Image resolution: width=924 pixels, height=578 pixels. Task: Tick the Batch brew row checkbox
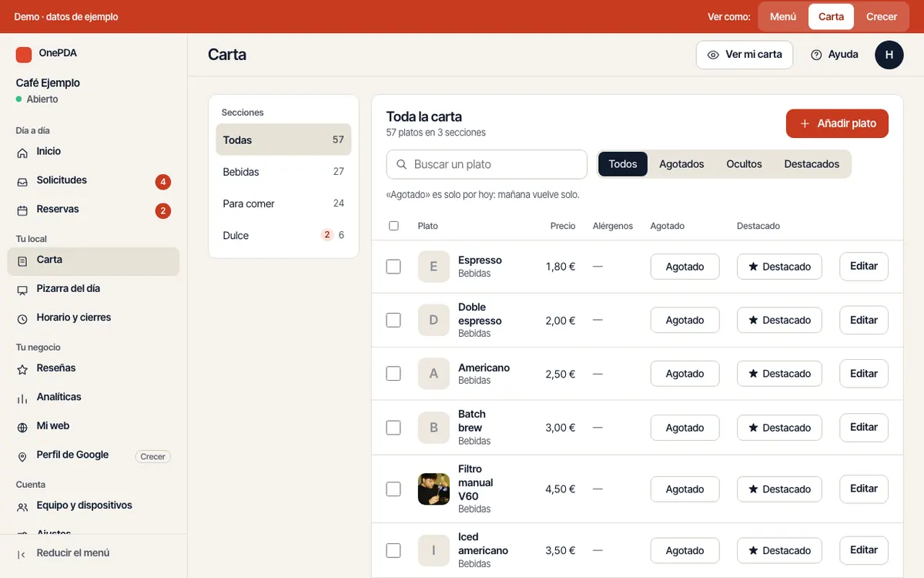[x=393, y=428]
